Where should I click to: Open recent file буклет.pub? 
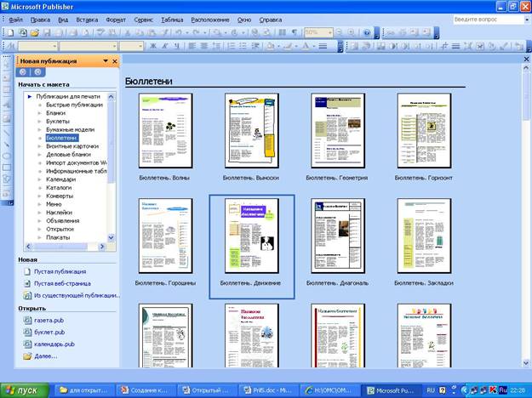[49, 333]
